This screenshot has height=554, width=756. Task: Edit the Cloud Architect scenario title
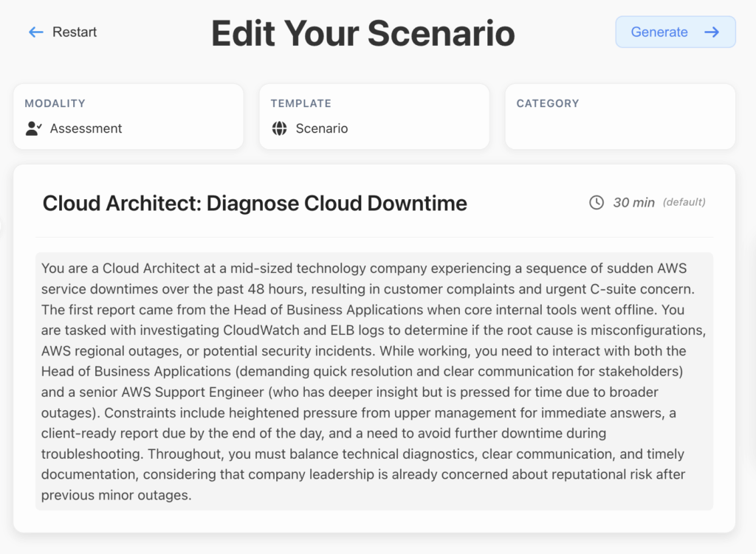pyautogui.click(x=255, y=203)
